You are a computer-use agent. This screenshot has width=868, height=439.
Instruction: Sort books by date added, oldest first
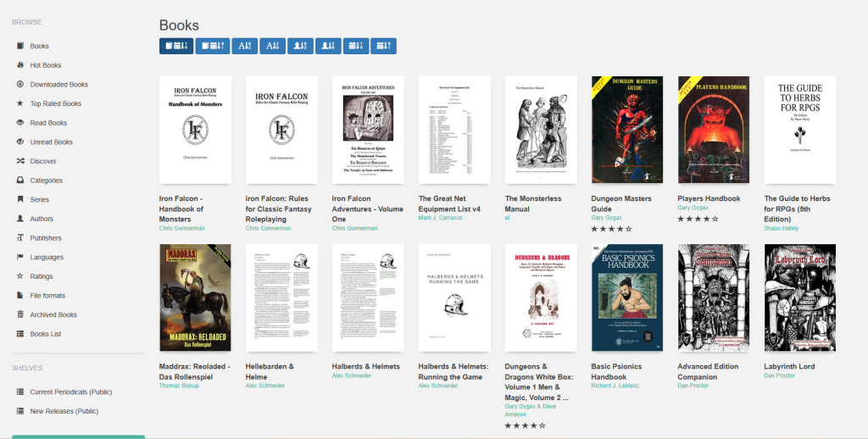(213, 46)
